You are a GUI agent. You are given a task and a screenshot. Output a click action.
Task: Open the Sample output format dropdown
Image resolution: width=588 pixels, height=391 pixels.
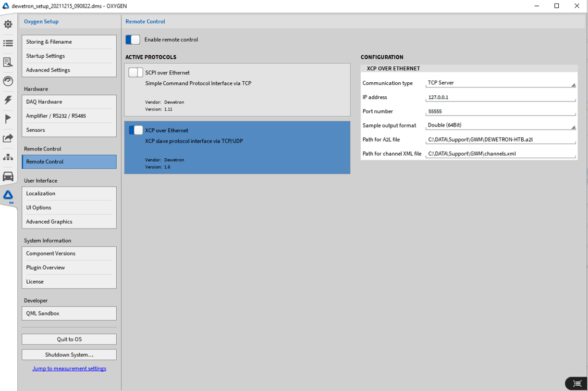pos(500,125)
